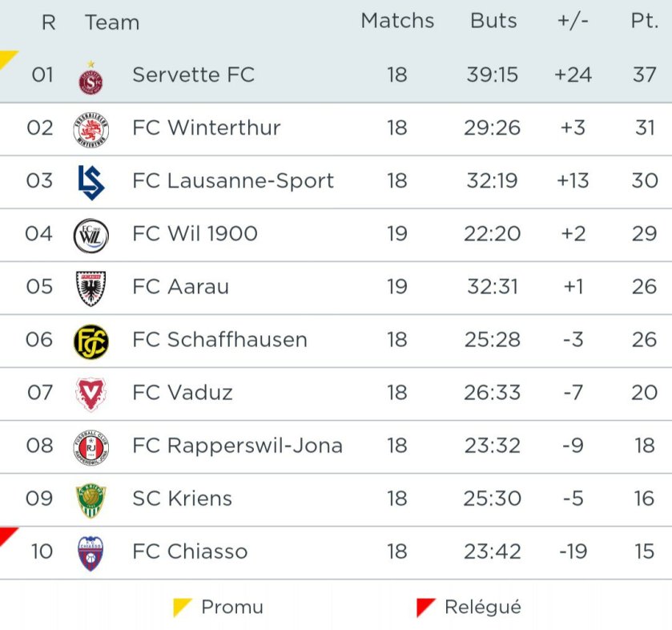Open the FC Chiasso club crest
The image size is (672, 630).
[x=91, y=552]
